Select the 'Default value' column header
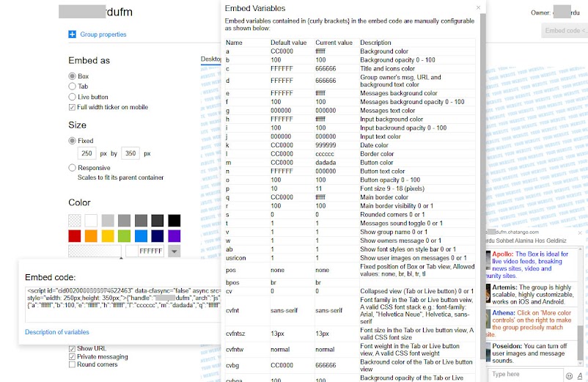Screen dimensions: 588x382 pos(288,43)
